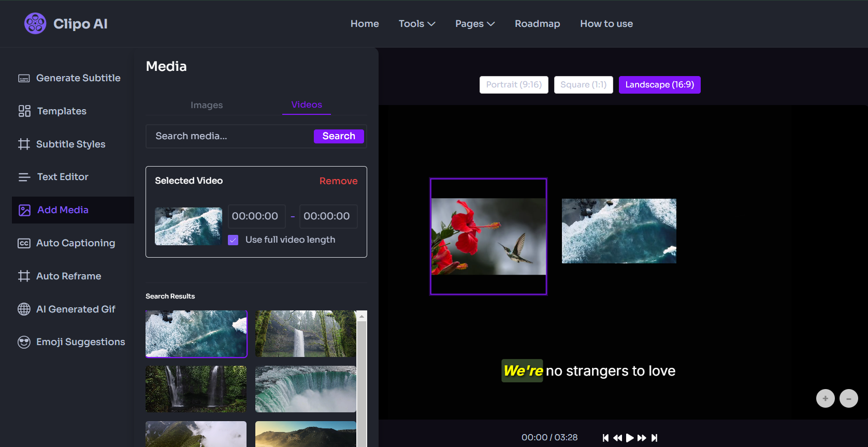Click subtitle text "no strangers to love"

(611, 371)
